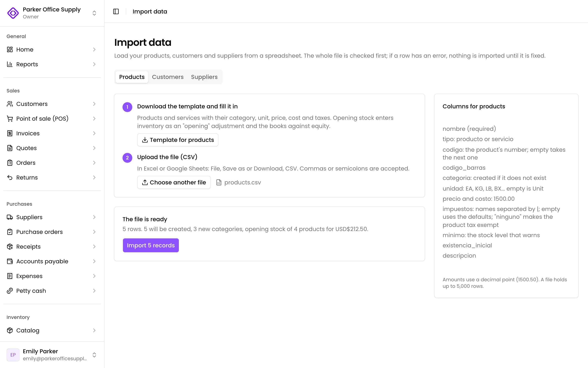
Task: Click the Import data breadcrumb title
Action: point(150,11)
